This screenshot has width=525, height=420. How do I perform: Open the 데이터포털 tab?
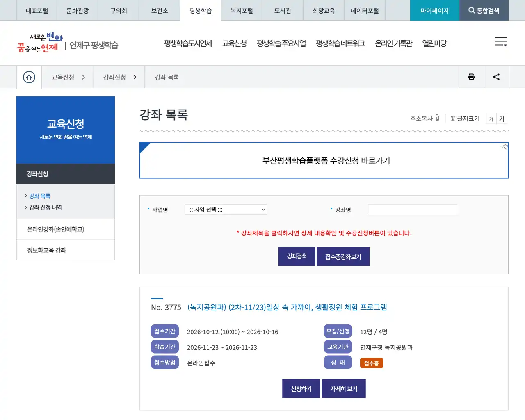[365, 10]
